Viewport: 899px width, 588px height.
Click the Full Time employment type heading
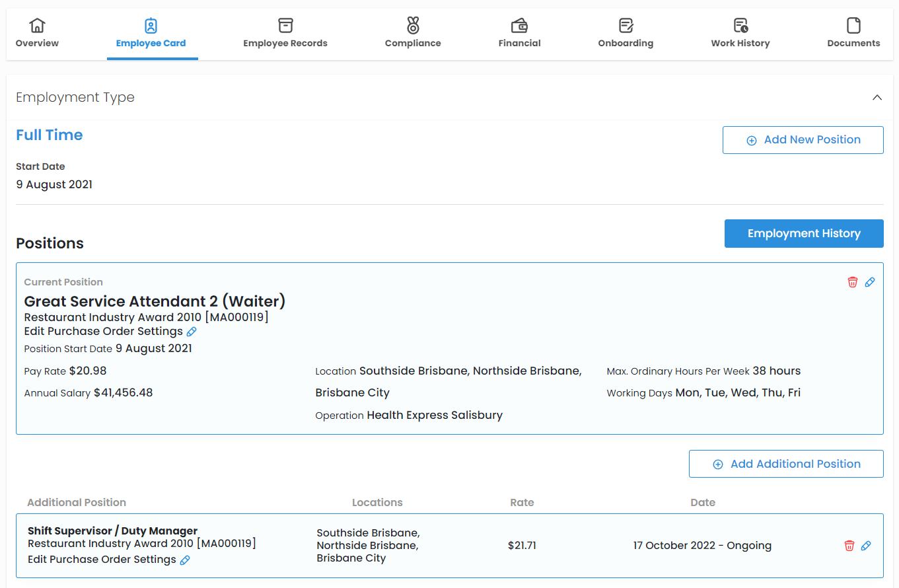point(50,135)
